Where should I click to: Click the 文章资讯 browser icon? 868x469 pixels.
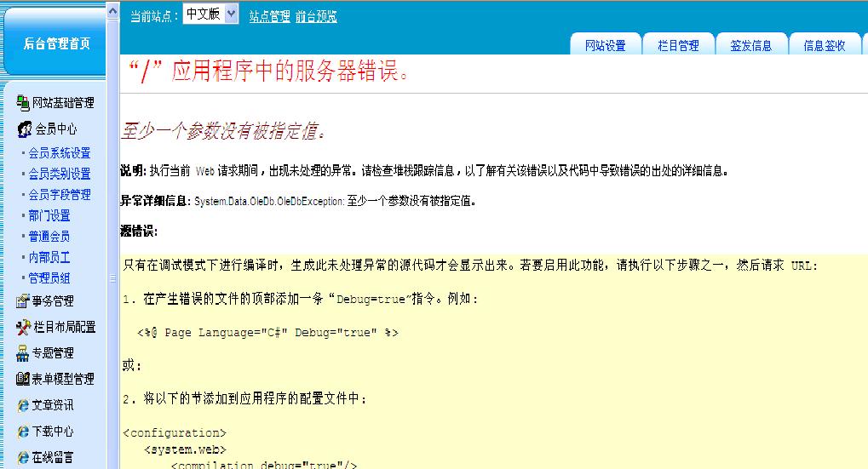[x=23, y=405]
